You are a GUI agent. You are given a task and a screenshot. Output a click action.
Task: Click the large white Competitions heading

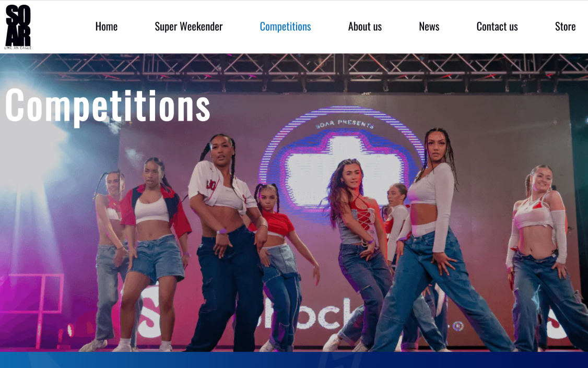coord(108,106)
